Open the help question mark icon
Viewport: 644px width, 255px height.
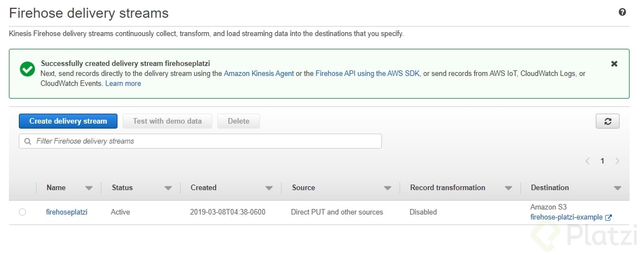pos(622,12)
